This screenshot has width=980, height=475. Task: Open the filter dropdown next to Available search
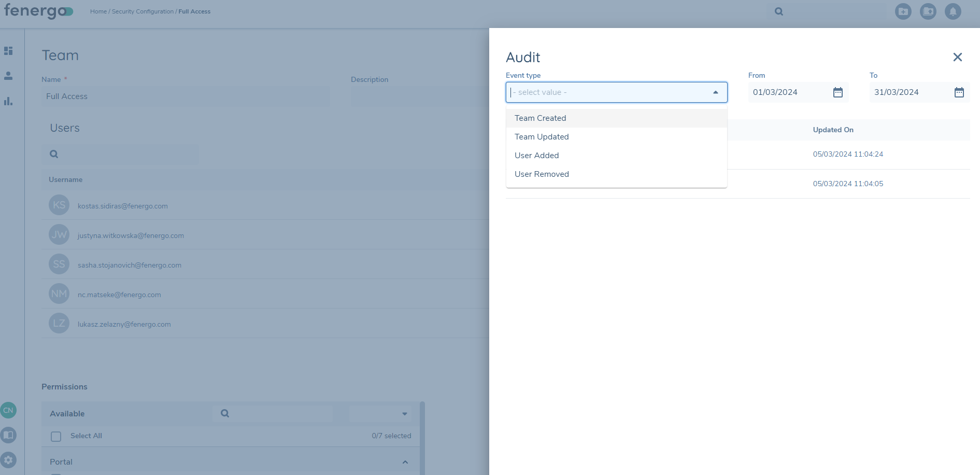[405, 413]
